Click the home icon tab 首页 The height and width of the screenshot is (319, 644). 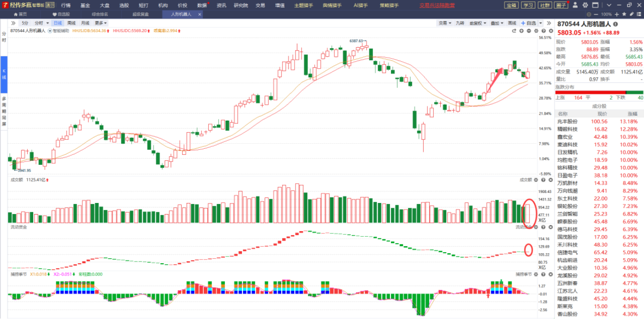(x=20, y=14)
